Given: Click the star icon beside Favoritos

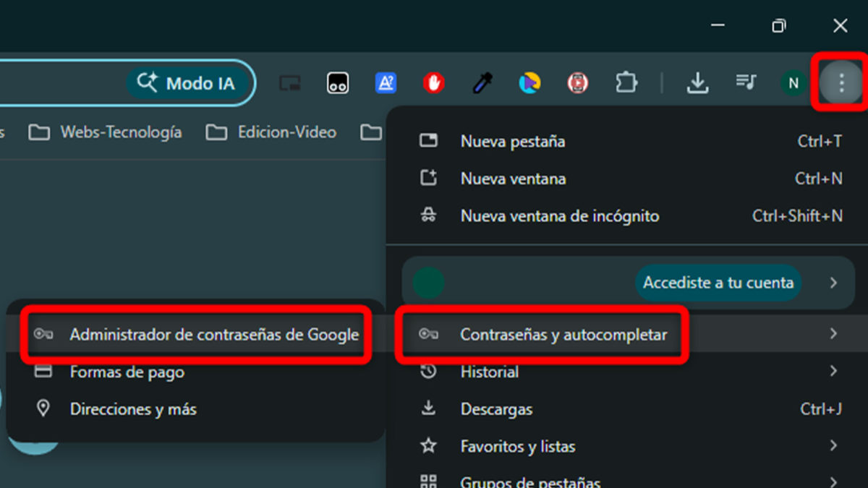Looking at the screenshot, I should point(429,445).
